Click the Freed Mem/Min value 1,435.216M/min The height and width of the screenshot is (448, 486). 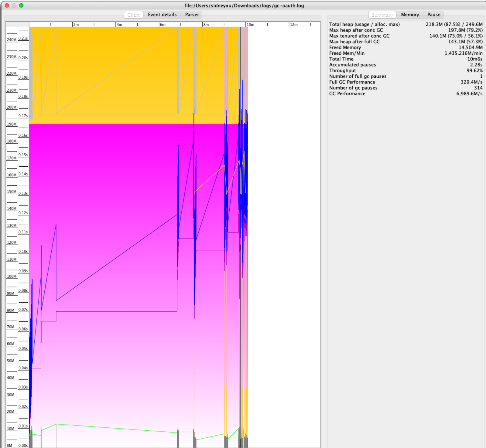point(464,53)
